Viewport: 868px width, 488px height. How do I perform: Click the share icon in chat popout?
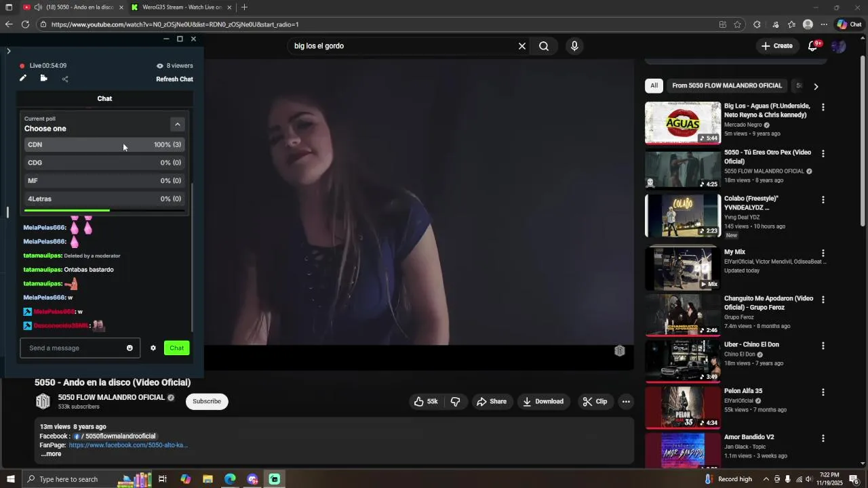click(x=65, y=79)
